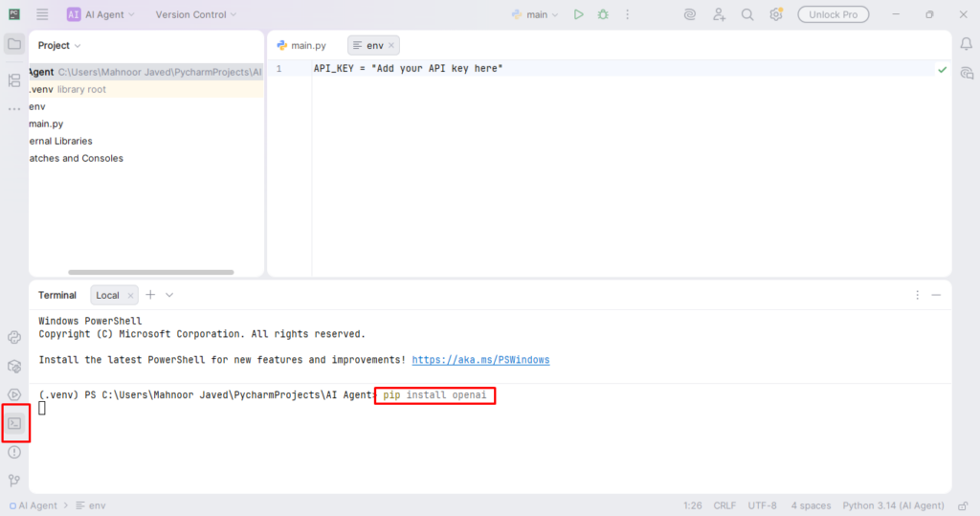This screenshot has width=980, height=516.
Task: Click the Terminal panel title
Action: 56,295
